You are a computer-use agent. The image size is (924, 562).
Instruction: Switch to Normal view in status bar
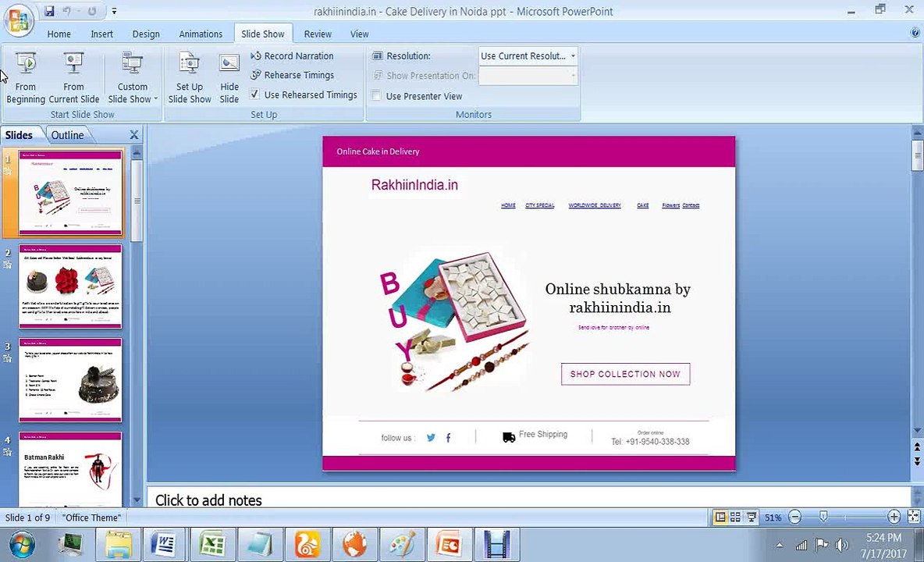(720, 518)
